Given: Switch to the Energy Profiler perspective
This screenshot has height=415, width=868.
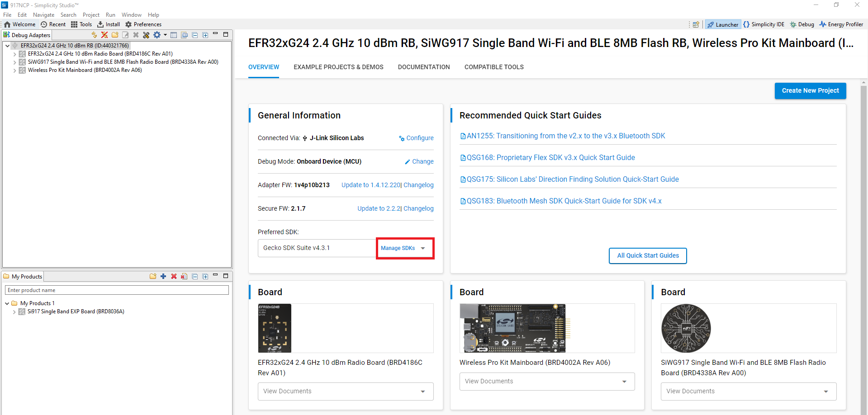Looking at the screenshot, I should [x=841, y=24].
